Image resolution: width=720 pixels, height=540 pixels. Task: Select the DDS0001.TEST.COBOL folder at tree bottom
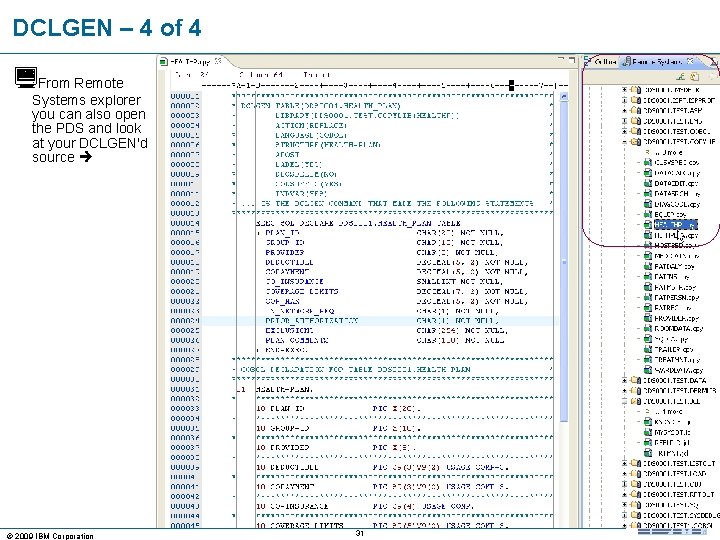point(678,526)
